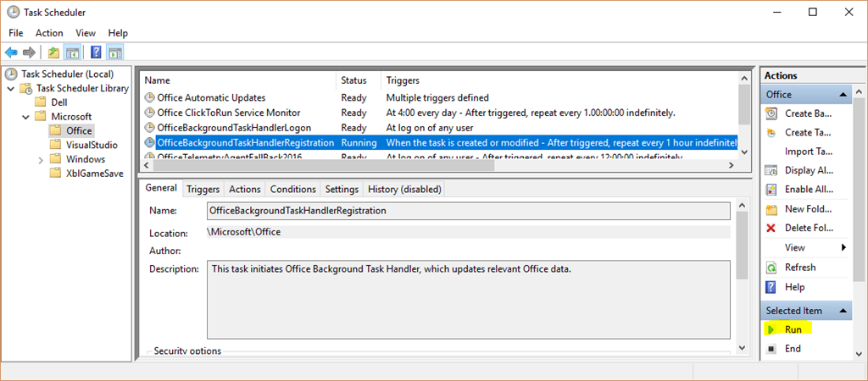The height and width of the screenshot is (381, 868).
Task: Click the Office ClickToRun Service Monitor clock icon
Action: [x=150, y=113]
